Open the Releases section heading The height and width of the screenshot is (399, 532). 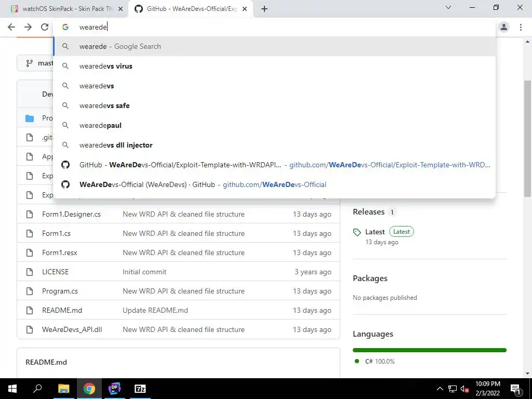coord(369,212)
